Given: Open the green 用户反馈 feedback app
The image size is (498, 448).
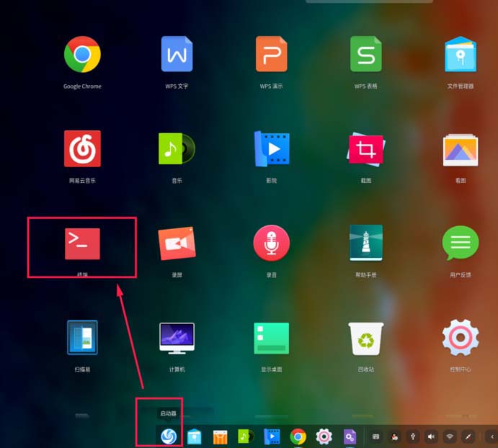Looking at the screenshot, I should tap(461, 243).
